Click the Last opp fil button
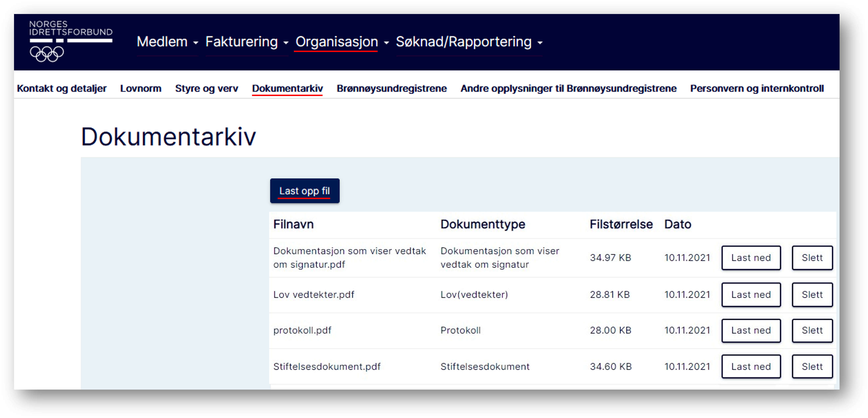 click(x=305, y=191)
